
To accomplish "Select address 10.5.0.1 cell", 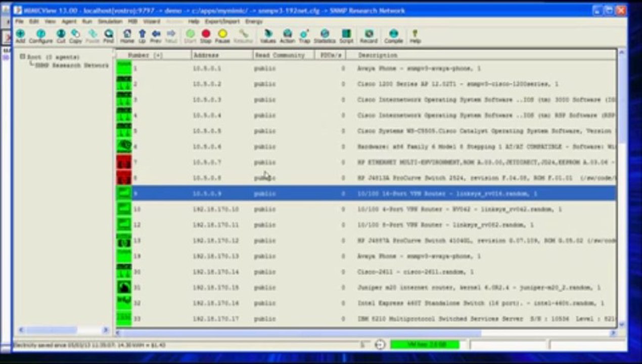I will tap(207, 68).
